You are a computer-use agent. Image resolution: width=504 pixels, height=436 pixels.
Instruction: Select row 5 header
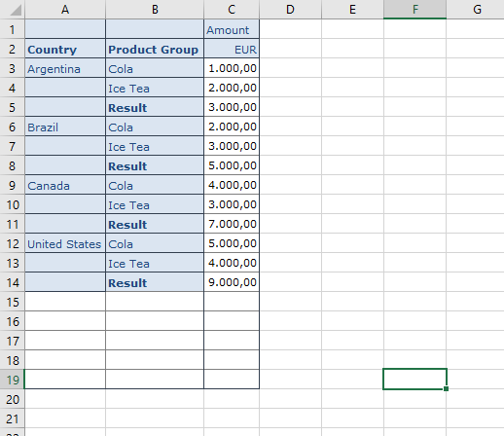pyautogui.click(x=13, y=107)
